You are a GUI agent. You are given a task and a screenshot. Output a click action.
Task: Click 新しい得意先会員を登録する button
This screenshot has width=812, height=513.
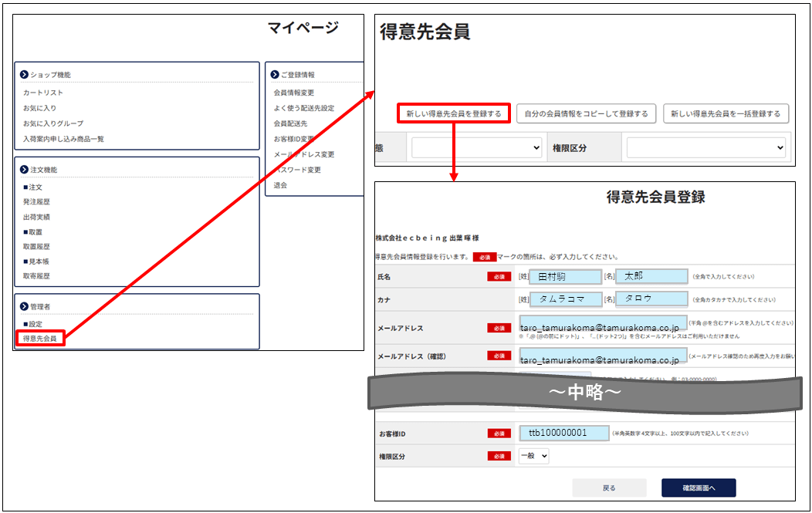(x=454, y=114)
